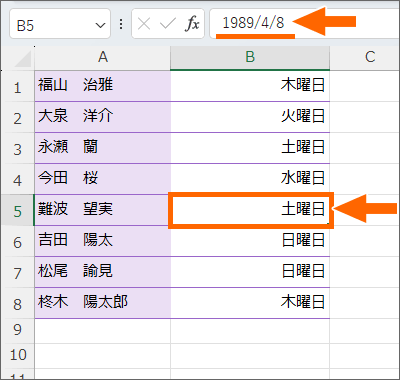Select row 4 header
The width and height of the screenshot is (400, 380).
17,179
